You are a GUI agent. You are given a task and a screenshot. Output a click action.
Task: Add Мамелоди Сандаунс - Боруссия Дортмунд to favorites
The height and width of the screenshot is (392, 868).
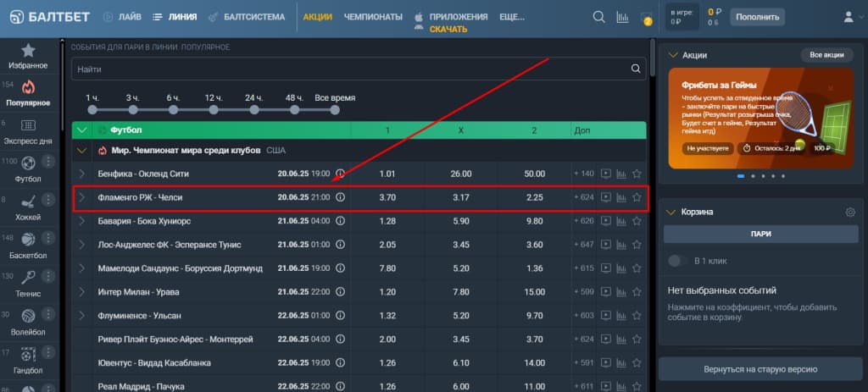point(637,268)
